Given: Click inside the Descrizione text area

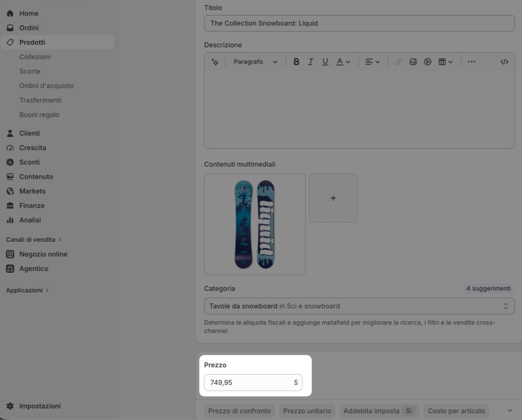Looking at the screenshot, I should [x=359, y=109].
